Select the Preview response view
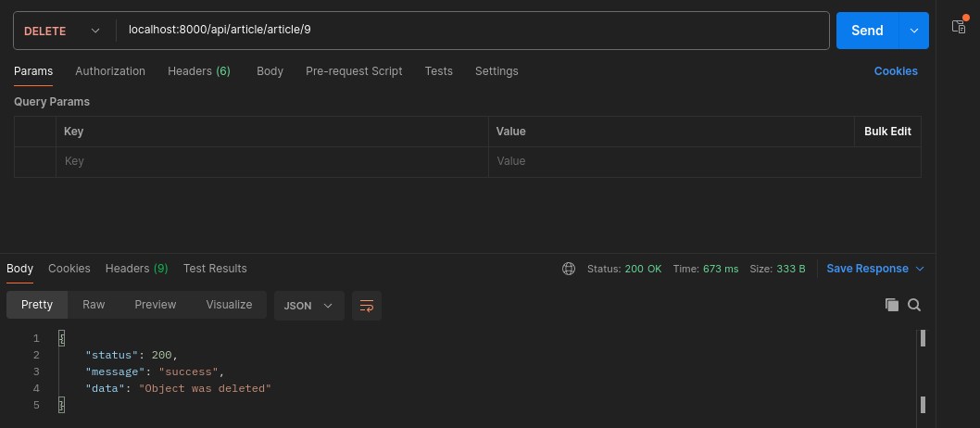The height and width of the screenshot is (428, 980). click(155, 305)
